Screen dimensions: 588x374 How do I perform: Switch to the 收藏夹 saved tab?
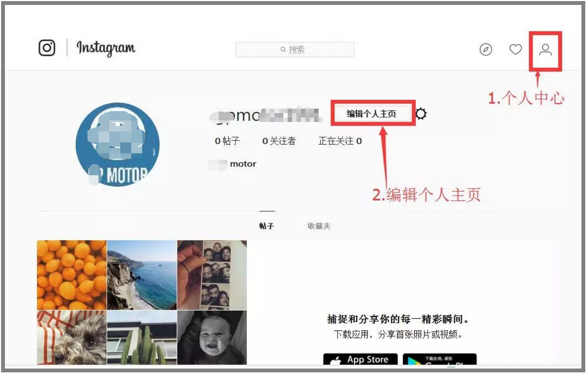pos(319,226)
